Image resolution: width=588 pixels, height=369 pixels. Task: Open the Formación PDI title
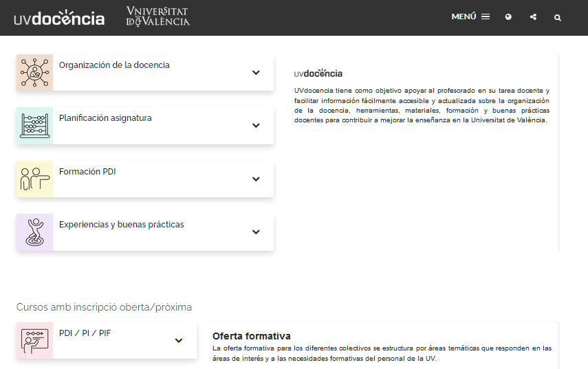(x=87, y=172)
